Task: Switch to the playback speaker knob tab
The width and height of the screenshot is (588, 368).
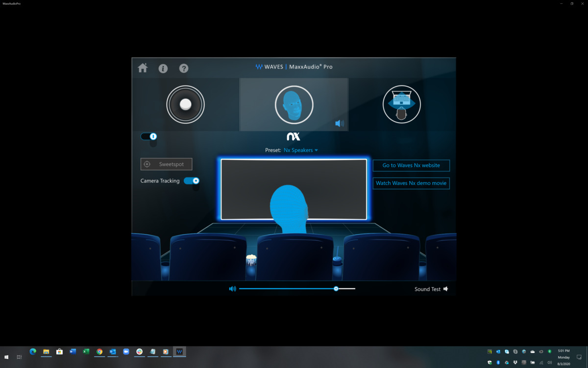Action: (186, 105)
